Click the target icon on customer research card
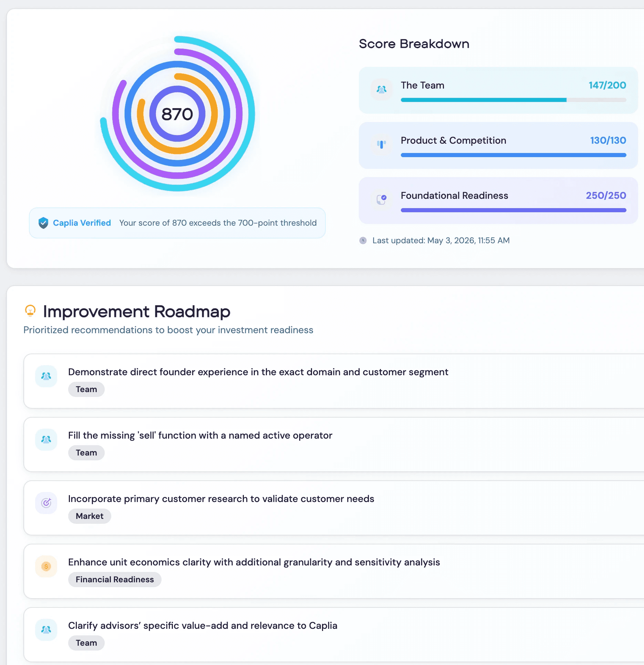 (x=46, y=503)
